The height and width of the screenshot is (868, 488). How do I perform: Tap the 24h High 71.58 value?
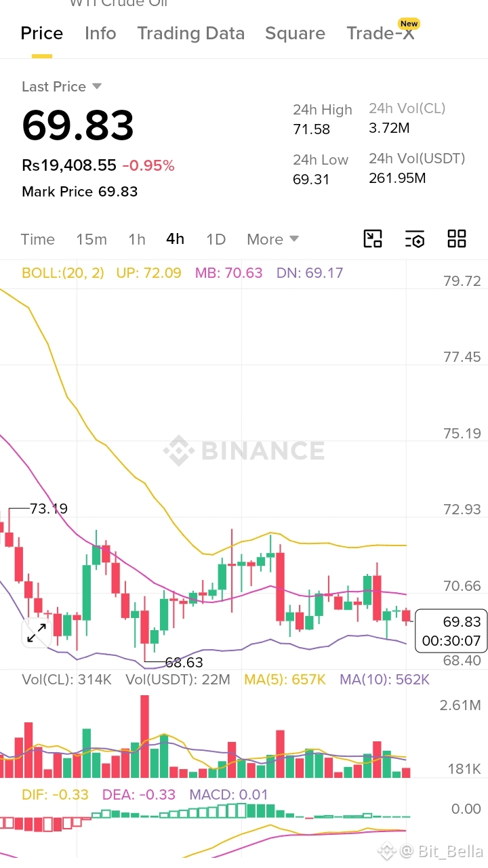click(x=312, y=129)
